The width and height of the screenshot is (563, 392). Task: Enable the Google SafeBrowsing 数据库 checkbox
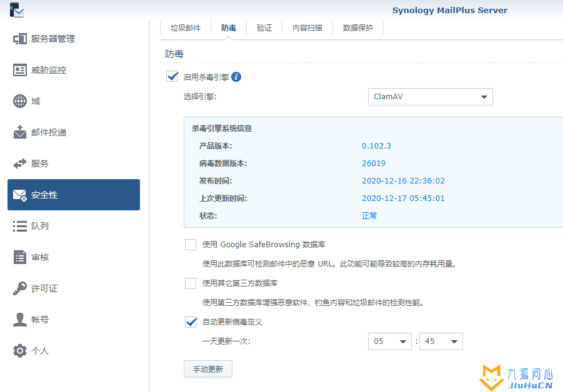[191, 245]
